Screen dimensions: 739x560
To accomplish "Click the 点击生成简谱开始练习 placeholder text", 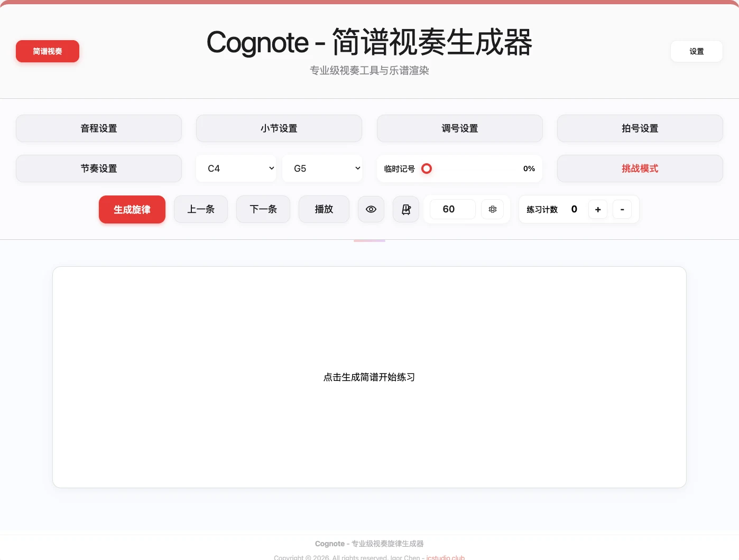I will click(369, 377).
